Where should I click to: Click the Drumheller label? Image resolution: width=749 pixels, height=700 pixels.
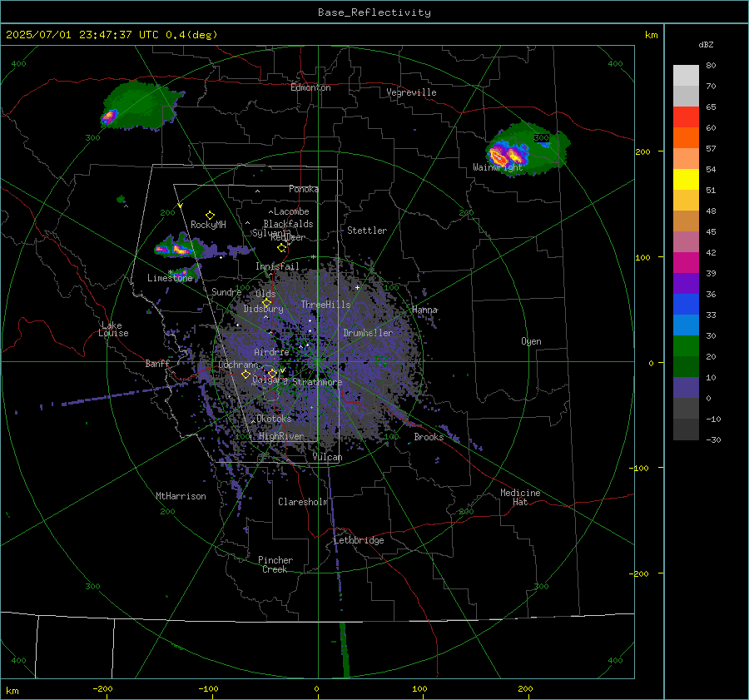pos(368,333)
